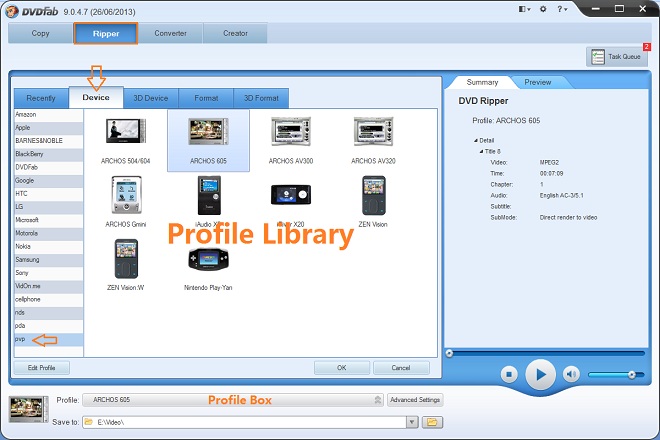This screenshot has height=440, width=660.
Task: Click the Save to path field
Action: click(x=245, y=422)
